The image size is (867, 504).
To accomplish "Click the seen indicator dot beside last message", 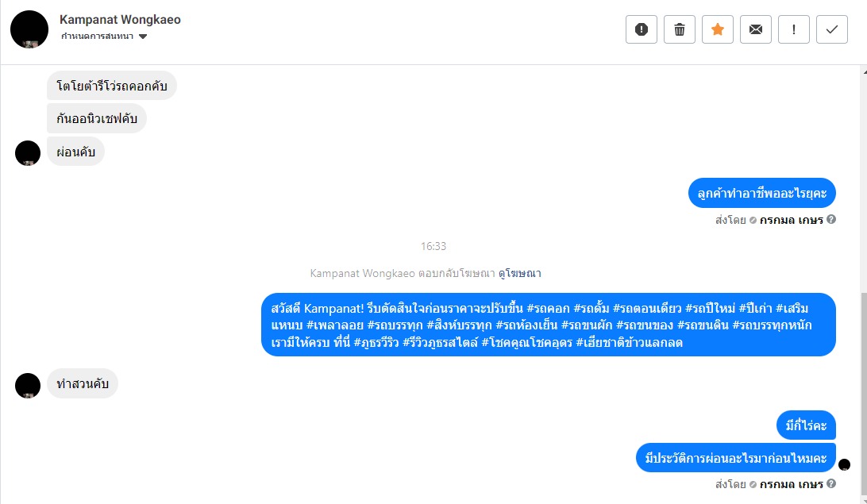I will 844,465.
